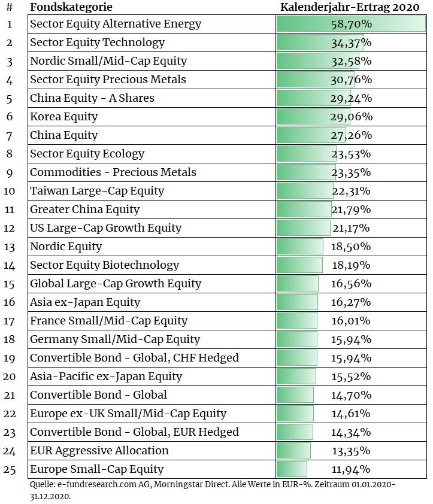Click the Fondskategorie column header
Viewport: 433px width, 504px height.
click(71, 7)
